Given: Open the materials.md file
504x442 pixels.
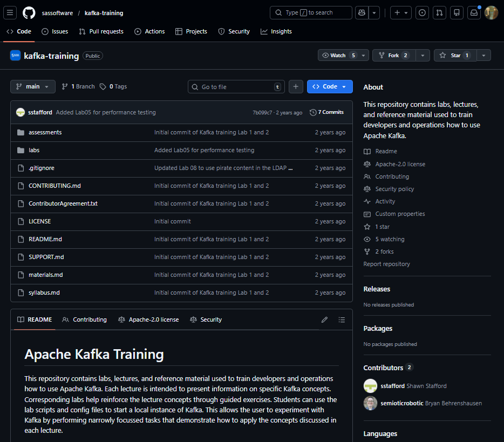Looking at the screenshot, I should [x=46, y=275].
